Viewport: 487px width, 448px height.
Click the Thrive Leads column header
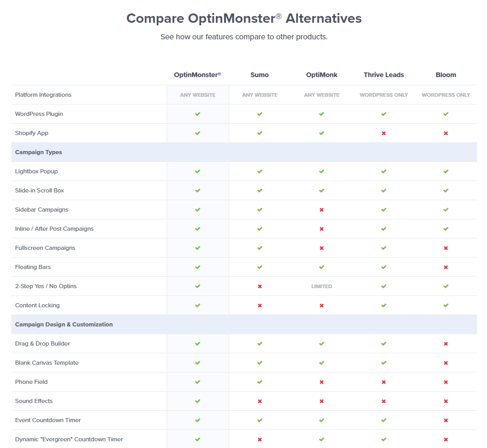(383, 75)
